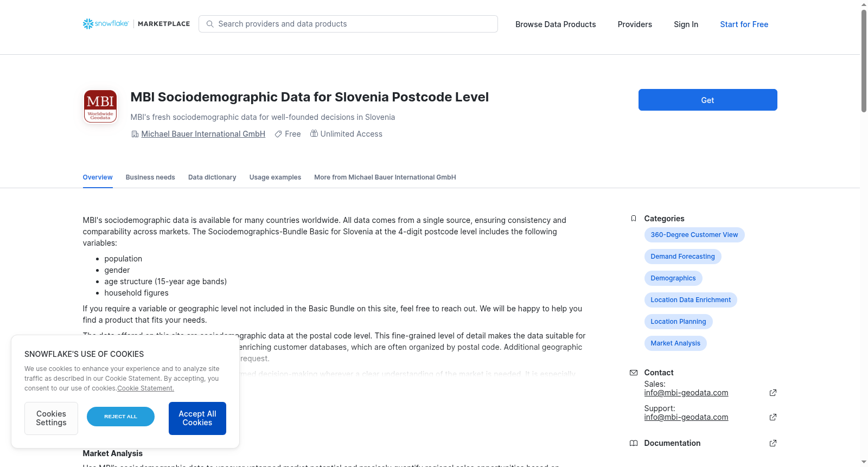Click the MBI Worldwide Geodata logo

[100, 106]
